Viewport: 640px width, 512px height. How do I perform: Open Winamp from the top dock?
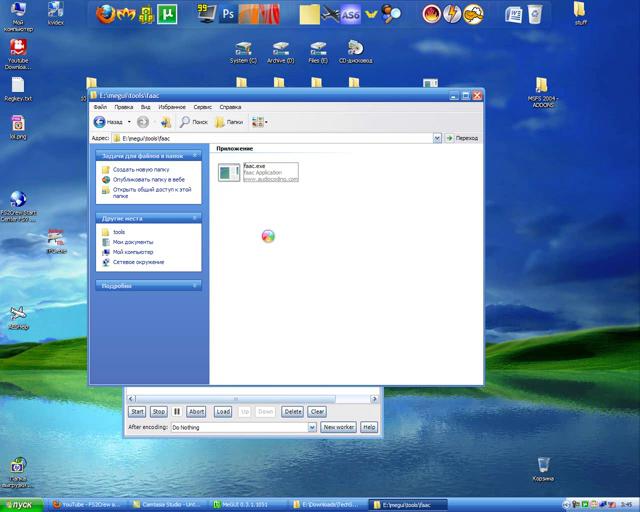[x=126, y=15]
